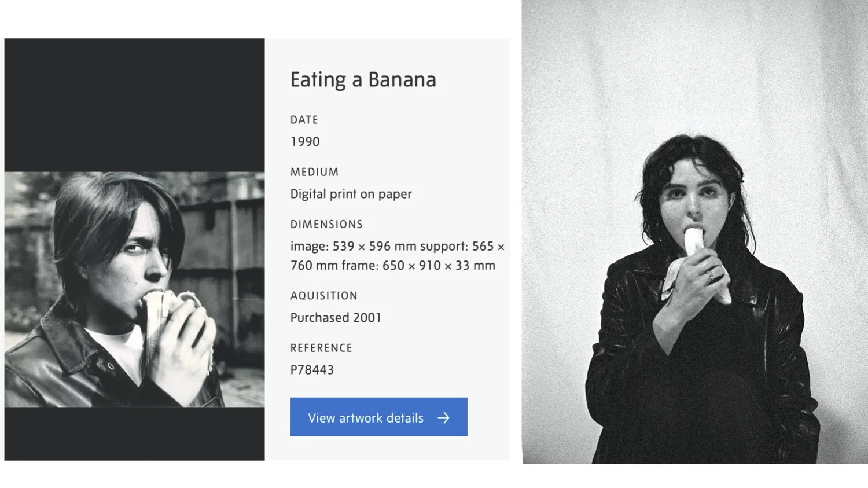Select the AQUISITION heading
Viewport: 868px width, 488px height.
pyautogui.click(x=323, y=296)
